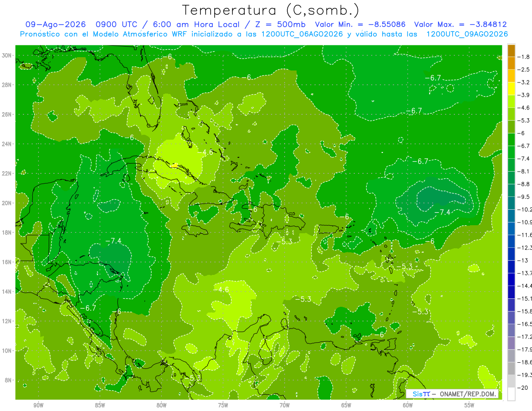Click the "65W" longitude axis label
The width and height of the screenshot is (532, 411).
(346, 405)
